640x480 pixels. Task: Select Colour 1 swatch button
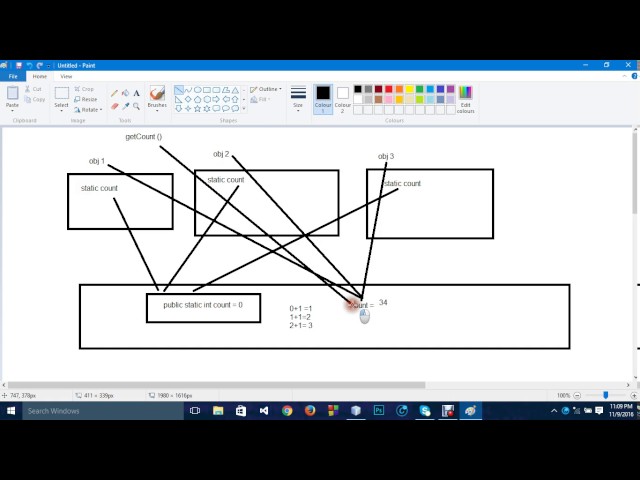pyautogui.click(x=323, y=99)
